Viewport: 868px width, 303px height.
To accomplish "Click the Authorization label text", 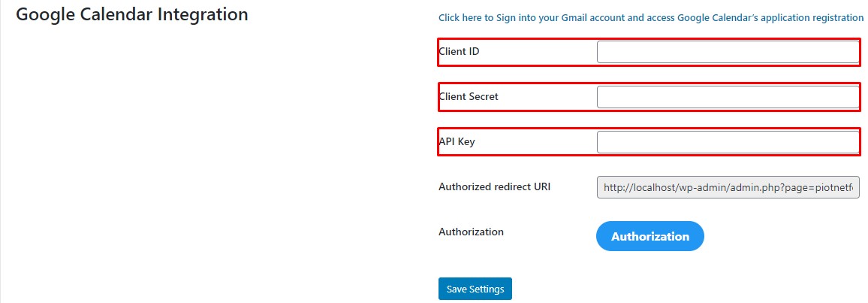I will pos(471,232).
